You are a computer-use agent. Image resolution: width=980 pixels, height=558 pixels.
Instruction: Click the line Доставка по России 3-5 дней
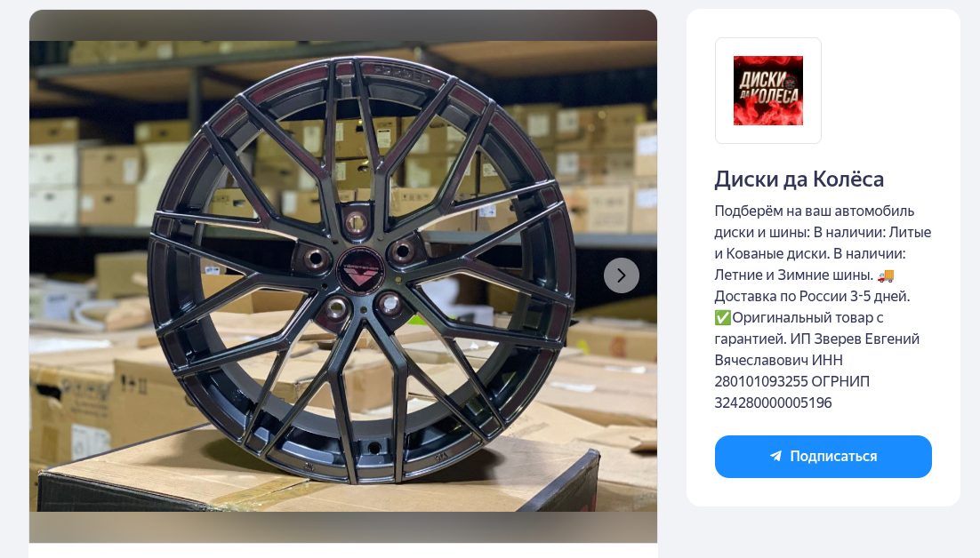(x=812, y=297)
